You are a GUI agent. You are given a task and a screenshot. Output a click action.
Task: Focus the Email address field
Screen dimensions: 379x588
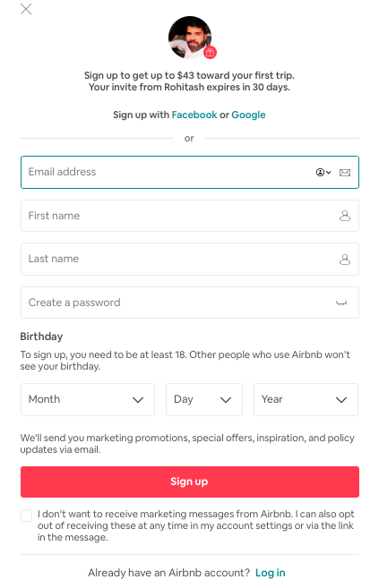[190, 172]
